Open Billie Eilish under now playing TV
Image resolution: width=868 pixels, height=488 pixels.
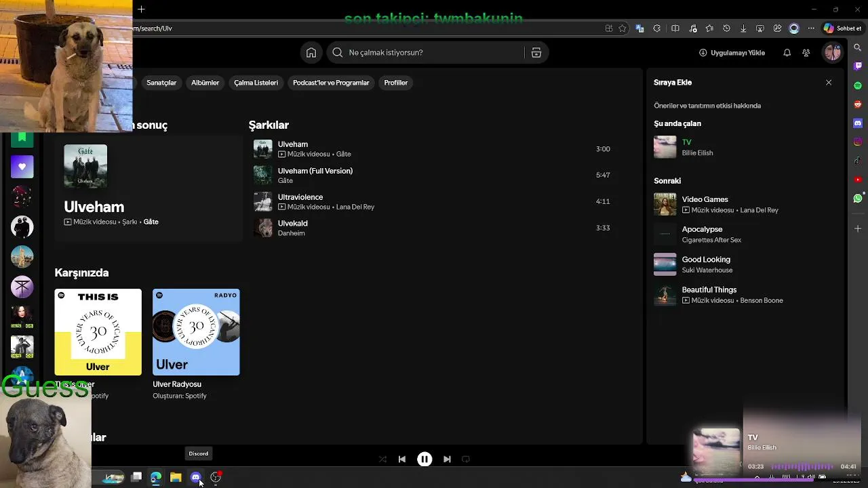click(697, 153)
